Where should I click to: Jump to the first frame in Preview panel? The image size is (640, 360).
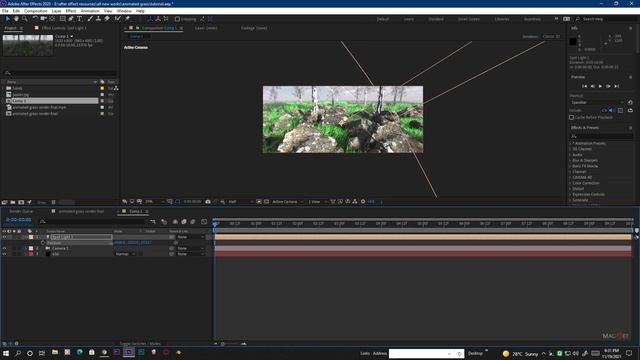tap(584, 86)
